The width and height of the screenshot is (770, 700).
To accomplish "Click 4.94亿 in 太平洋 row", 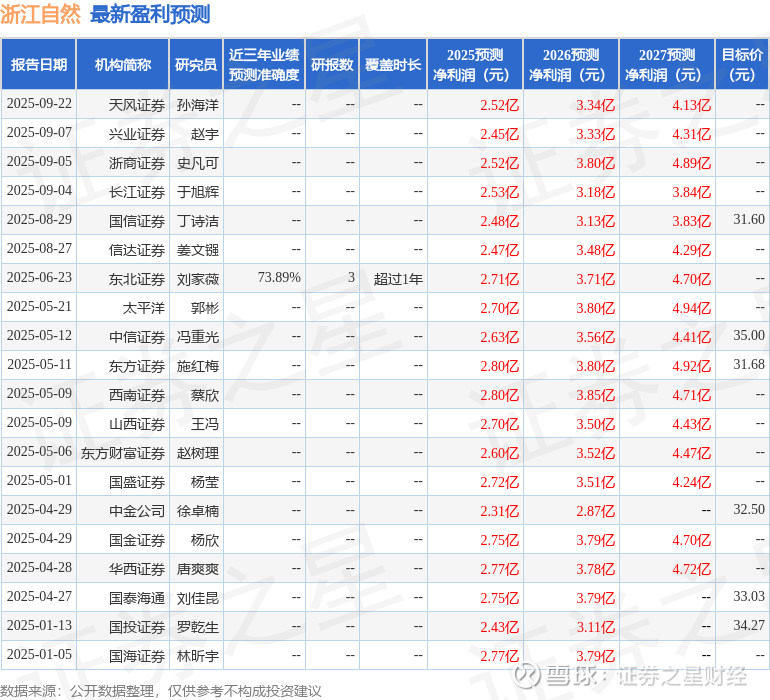I will 691,308.
